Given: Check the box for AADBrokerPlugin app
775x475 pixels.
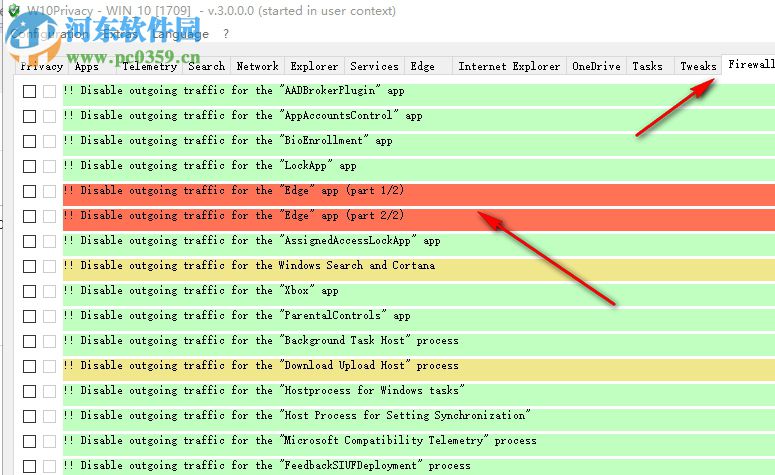Looking at the screenshot, I should coord(29,91).
